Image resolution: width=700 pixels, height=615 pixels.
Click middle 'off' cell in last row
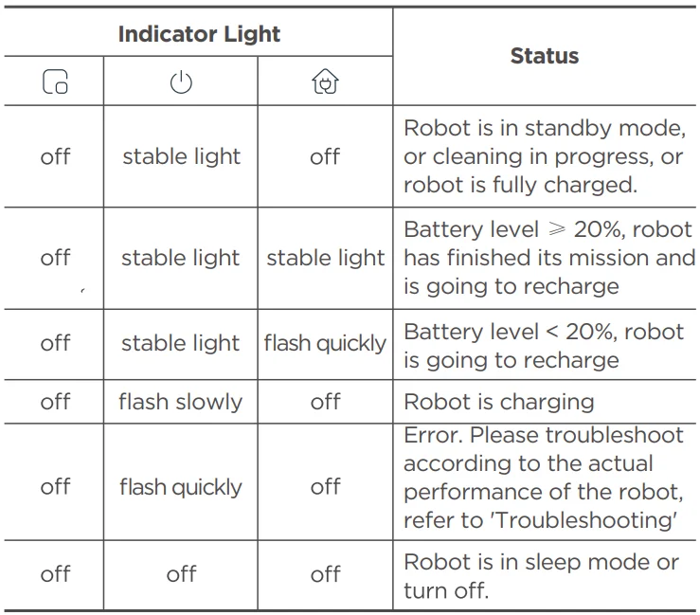181,574
